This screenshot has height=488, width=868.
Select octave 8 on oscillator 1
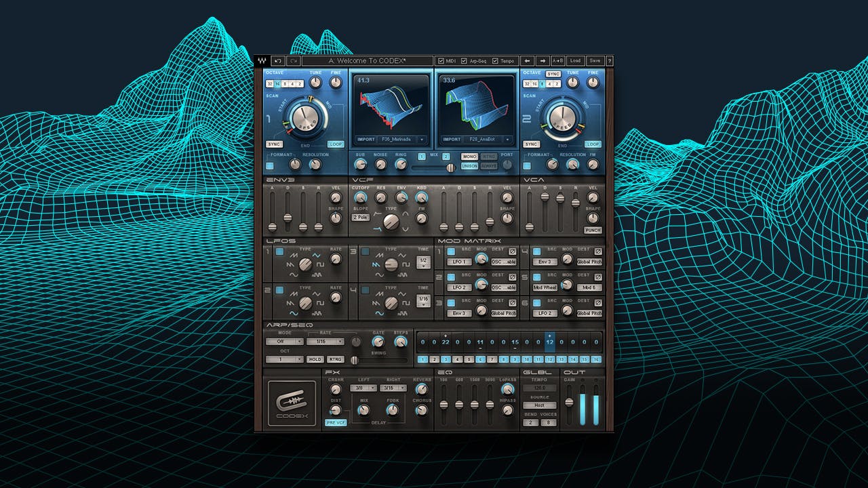click(284, 83)
